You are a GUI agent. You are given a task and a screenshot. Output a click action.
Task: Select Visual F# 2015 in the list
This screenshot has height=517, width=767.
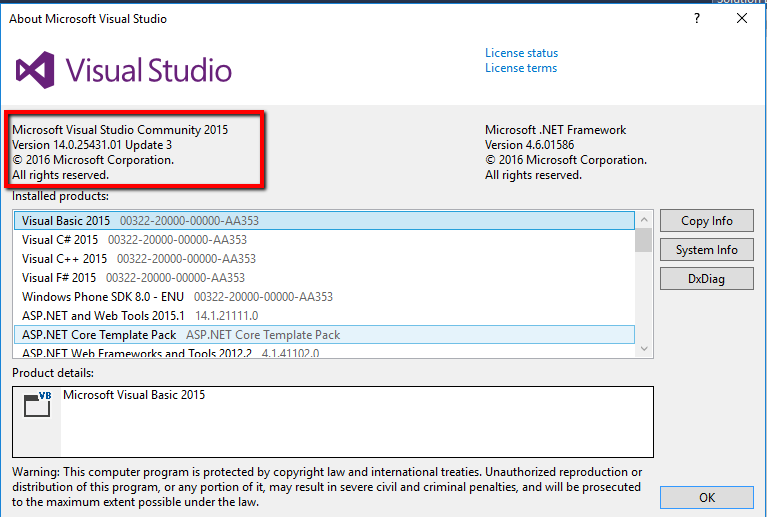[324, 278]
